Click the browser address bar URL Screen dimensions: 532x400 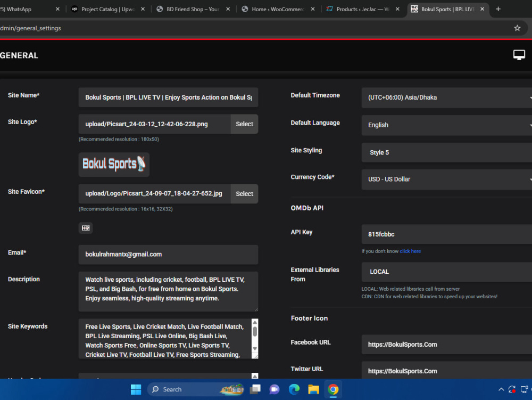pos(30,28)
